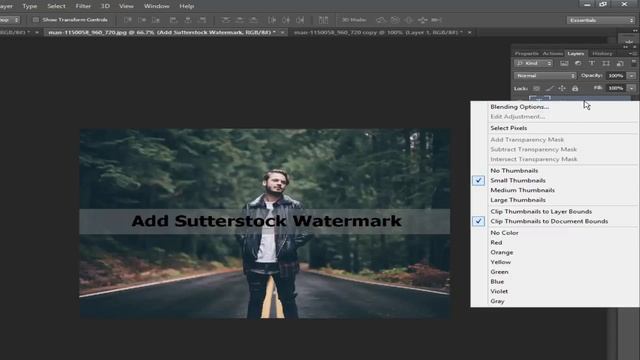
Task: Open the Auto-Select group dropdown in options bar
Action: [9, 20]
